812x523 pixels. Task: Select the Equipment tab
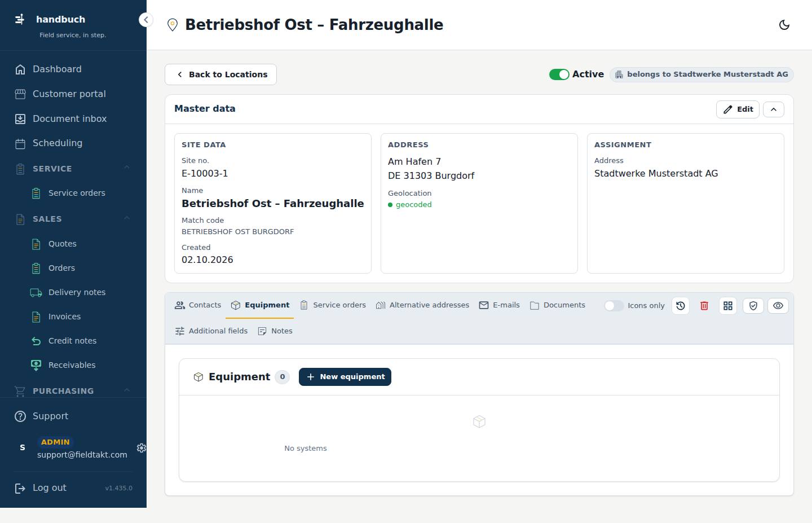pos(260,305)
